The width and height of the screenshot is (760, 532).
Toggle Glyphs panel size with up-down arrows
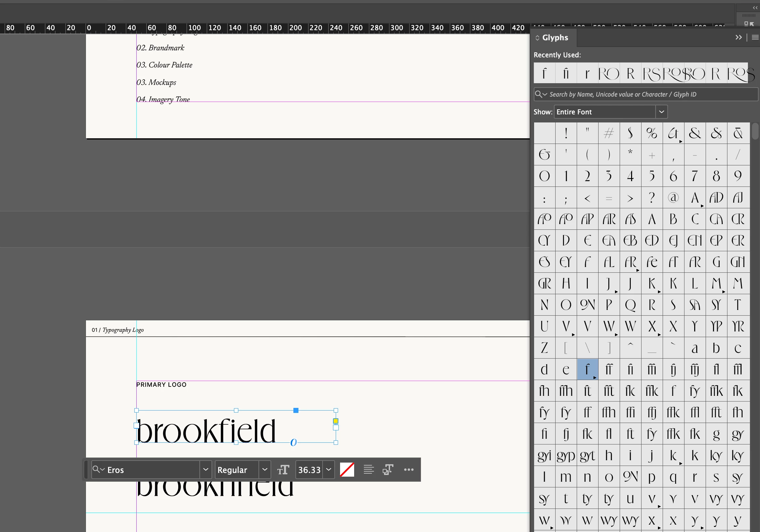tap(537, 38)
